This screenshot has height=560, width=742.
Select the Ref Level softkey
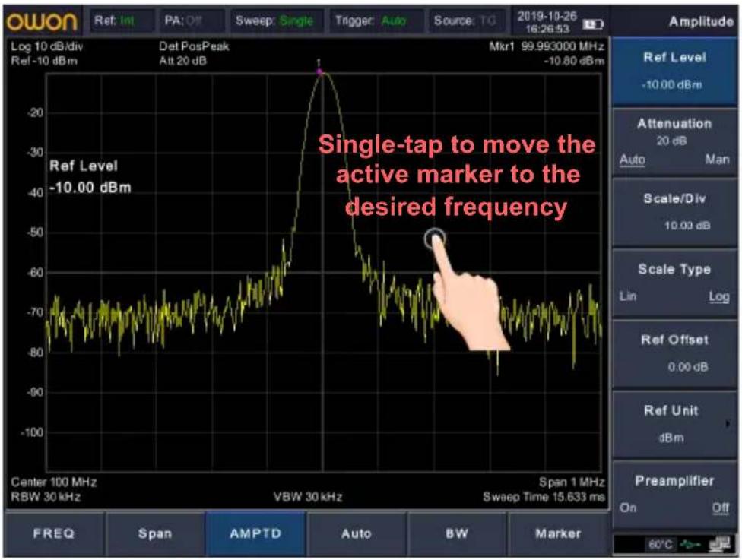[674, 71]
